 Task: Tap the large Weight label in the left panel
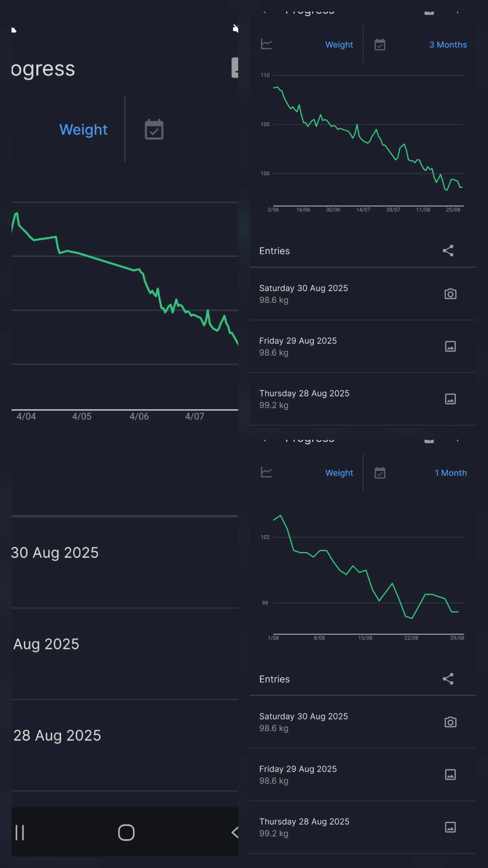pos(83,130)
